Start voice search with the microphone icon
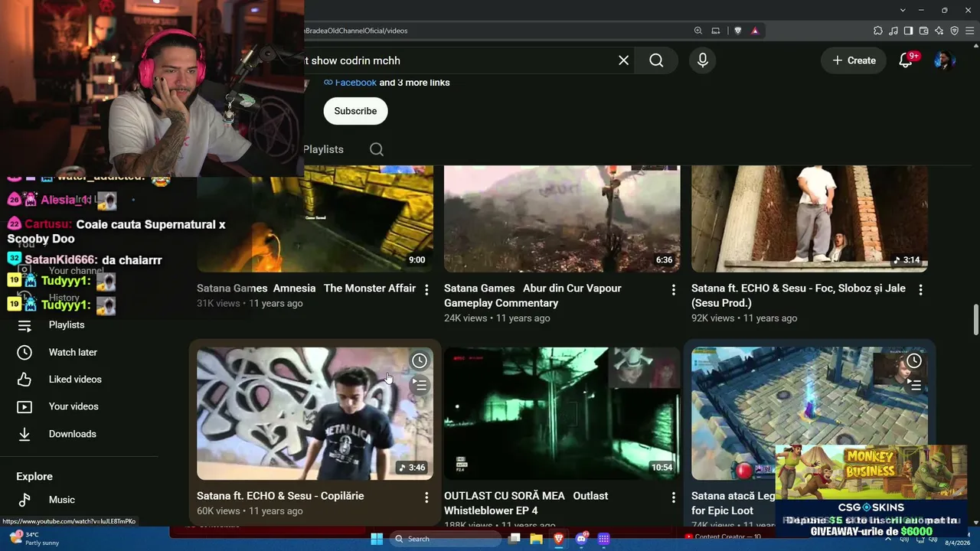Image resolution: width=980 pixels, height=551 pixels. coord(703,60)
